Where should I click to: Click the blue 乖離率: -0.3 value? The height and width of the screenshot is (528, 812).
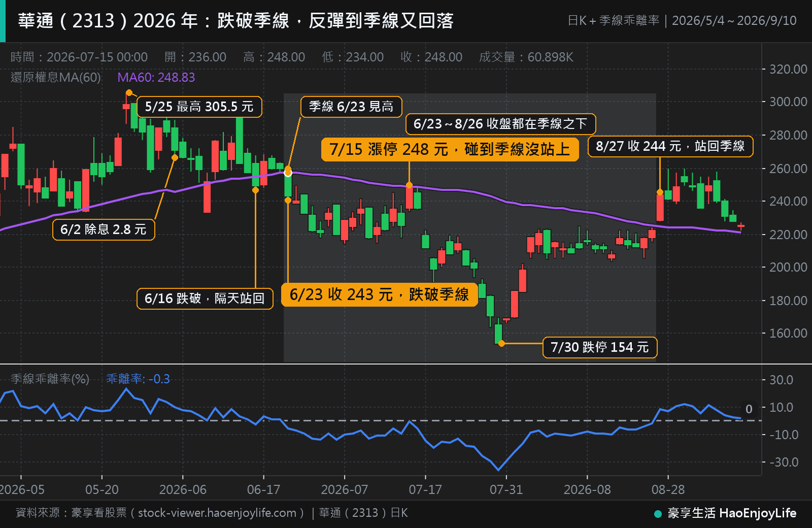pos(138,379)
